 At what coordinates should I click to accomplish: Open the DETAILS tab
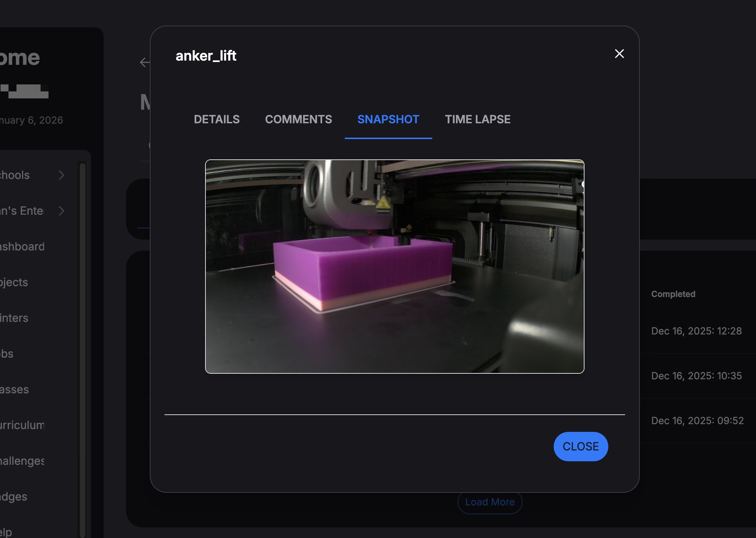217,119
